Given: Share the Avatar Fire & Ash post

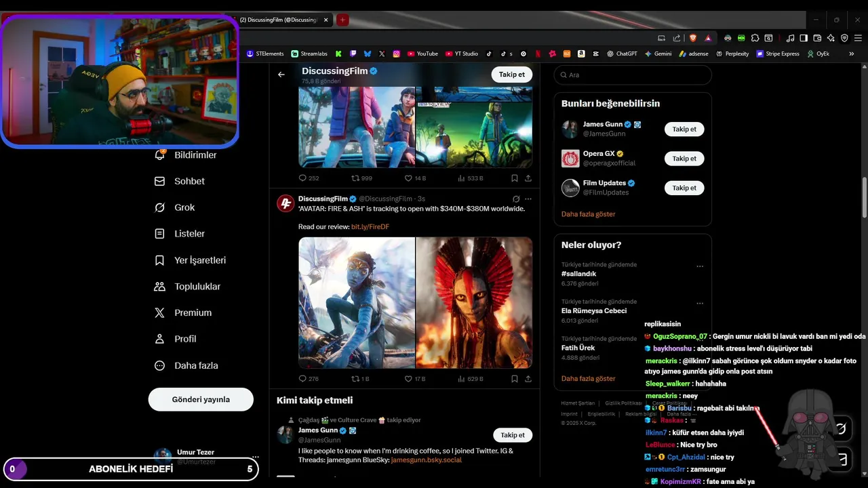Looking at the screenshot, I should pyautogui.click(x=528, y=379).
